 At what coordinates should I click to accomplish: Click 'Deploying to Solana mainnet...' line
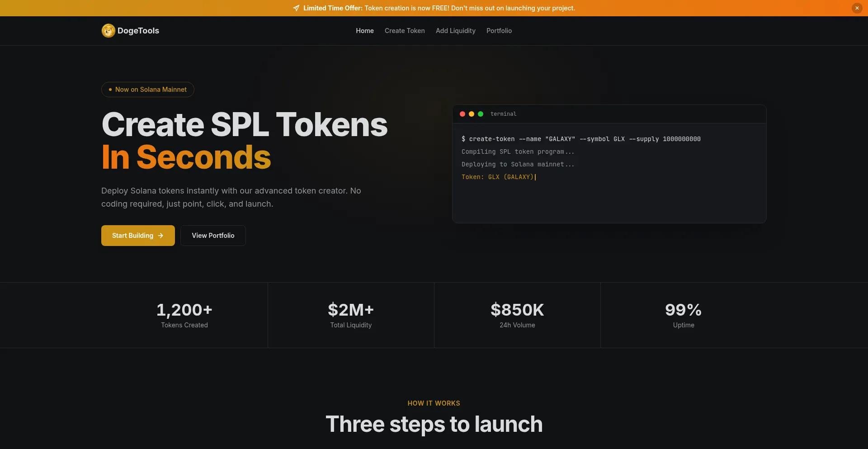[x=518, y=164]
